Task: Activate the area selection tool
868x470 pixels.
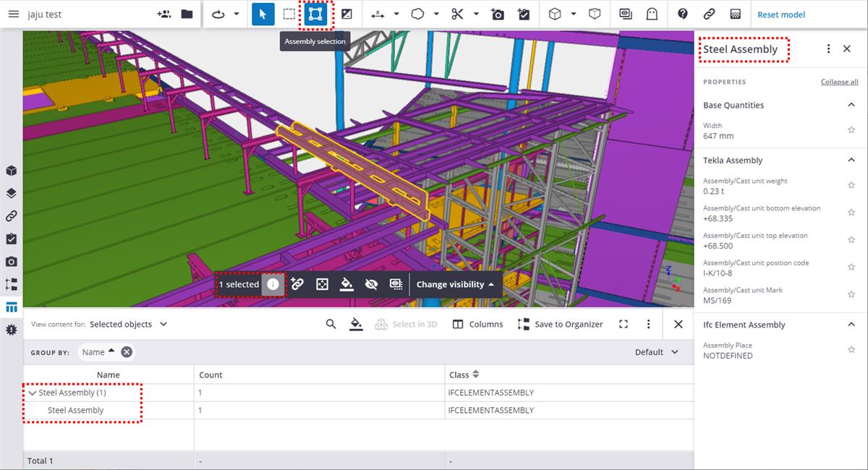Action: point(289,14)
